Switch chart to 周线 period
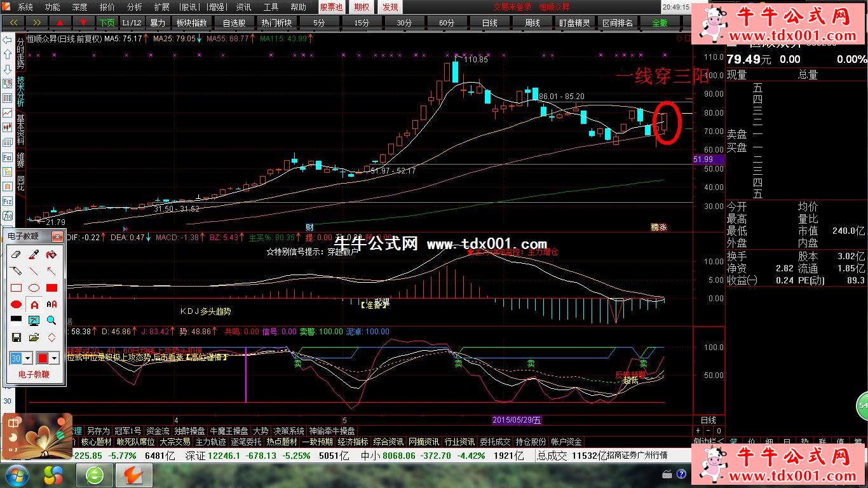Viewport: 868px width, 488px height. pos(532,22)
